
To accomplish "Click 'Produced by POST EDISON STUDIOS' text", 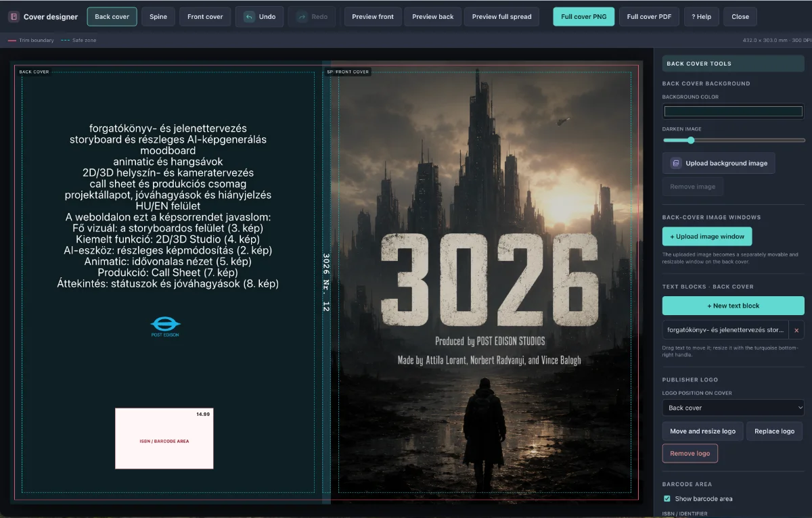I will pyautogui.click(x=489, y=342).
